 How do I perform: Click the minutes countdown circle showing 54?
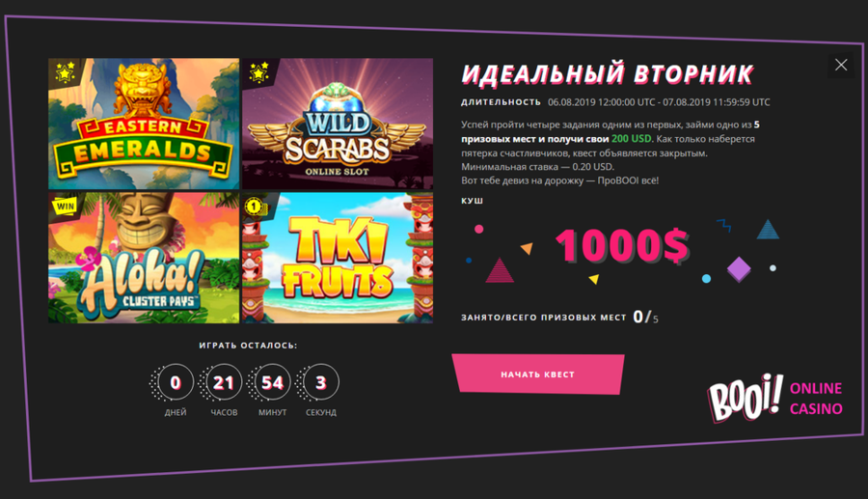point(272,382)
